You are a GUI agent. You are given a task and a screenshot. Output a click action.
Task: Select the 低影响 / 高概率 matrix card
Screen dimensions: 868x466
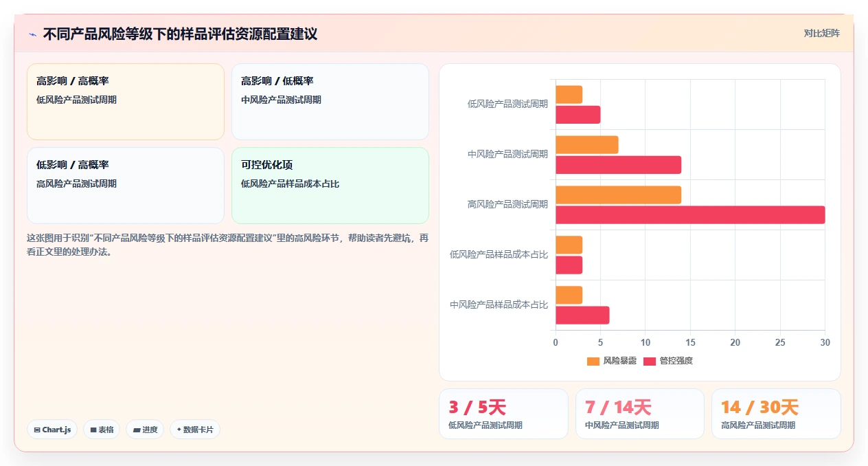coord(126,186)
